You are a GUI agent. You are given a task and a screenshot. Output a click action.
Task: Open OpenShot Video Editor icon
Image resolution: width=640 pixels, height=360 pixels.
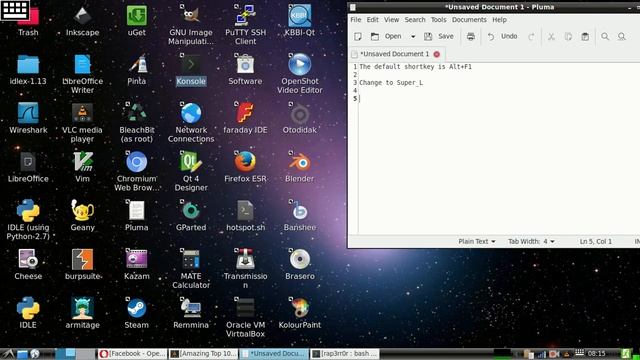pos(300,74)
